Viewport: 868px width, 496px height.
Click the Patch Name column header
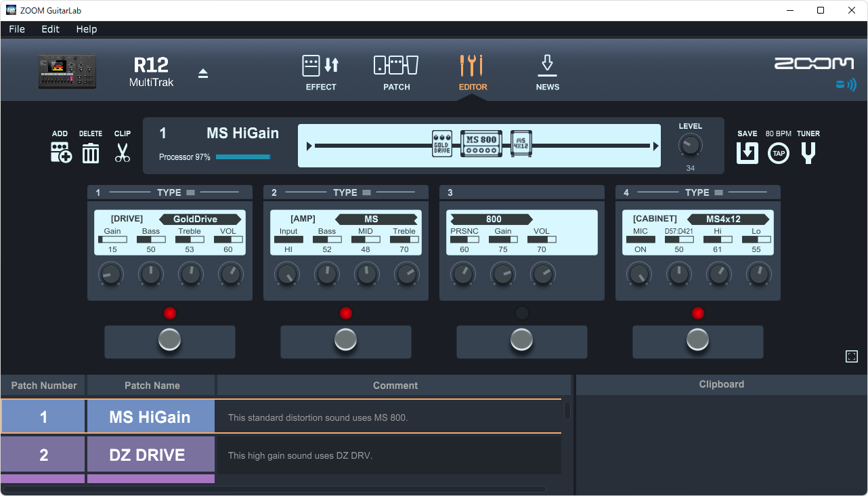pyautogui.click(x=152, y=385)
